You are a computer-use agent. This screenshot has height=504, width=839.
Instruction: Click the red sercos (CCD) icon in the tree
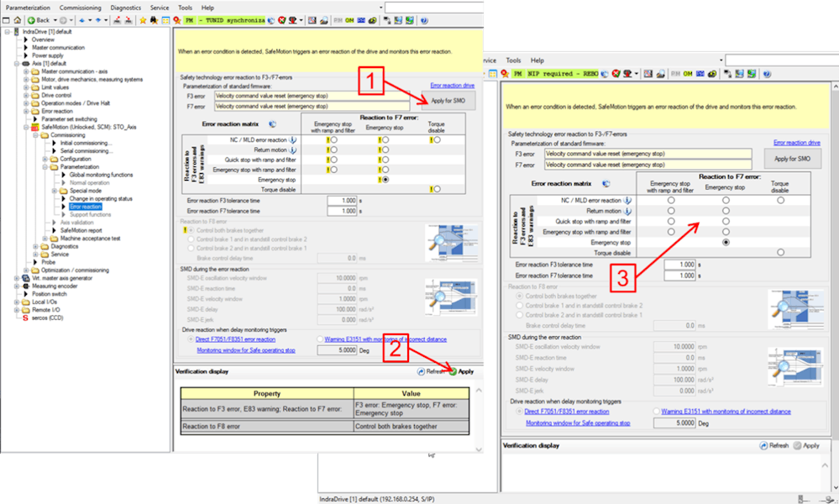[x=25, y=318]
